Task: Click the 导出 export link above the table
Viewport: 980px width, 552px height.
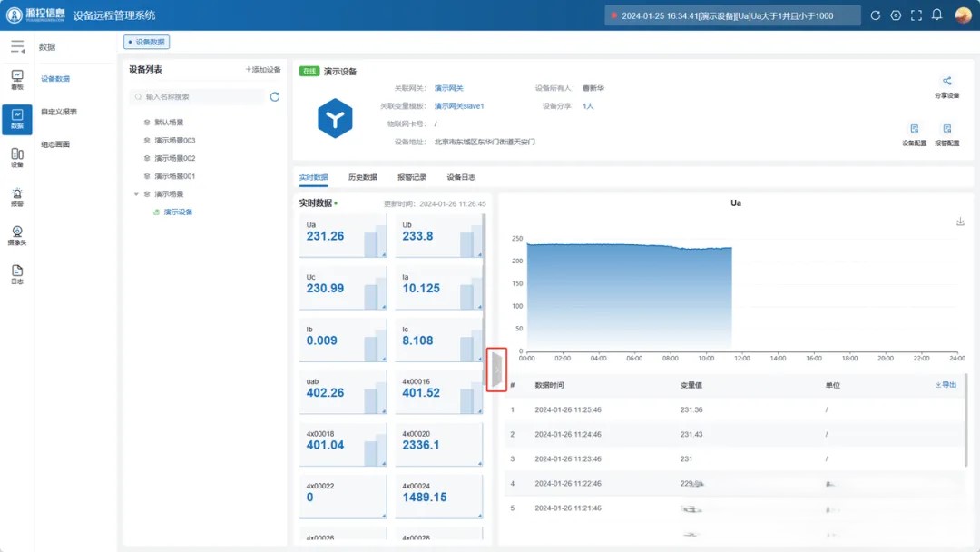Action: (946, 385)
